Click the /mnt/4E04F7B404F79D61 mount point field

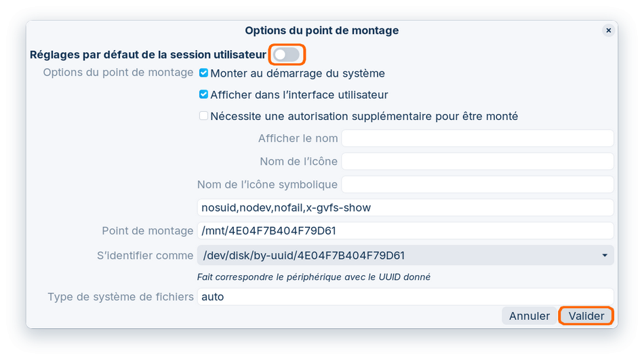click(405, 231)
